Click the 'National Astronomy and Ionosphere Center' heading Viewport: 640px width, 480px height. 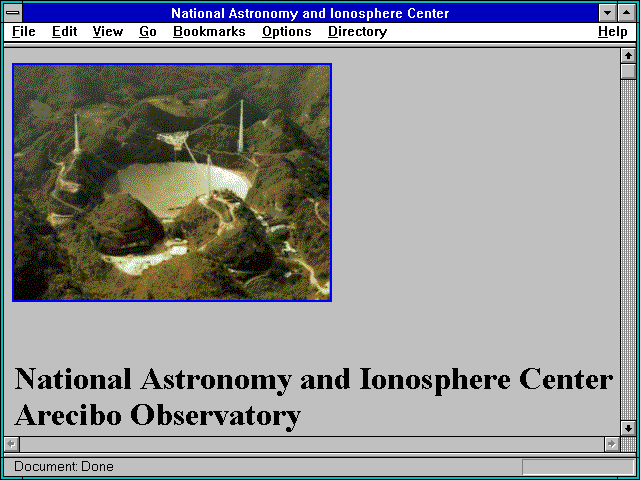(313, 380)
